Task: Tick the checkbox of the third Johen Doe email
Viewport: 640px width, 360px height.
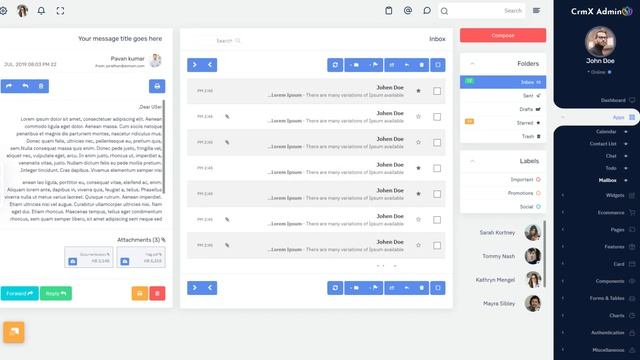Action: [437, 142]
